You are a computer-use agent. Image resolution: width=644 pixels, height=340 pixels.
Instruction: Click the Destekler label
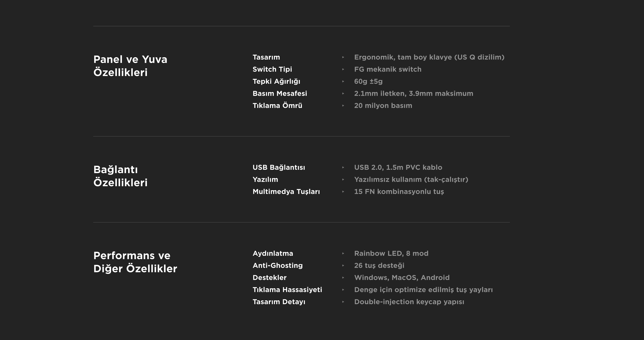pos(270,278)
